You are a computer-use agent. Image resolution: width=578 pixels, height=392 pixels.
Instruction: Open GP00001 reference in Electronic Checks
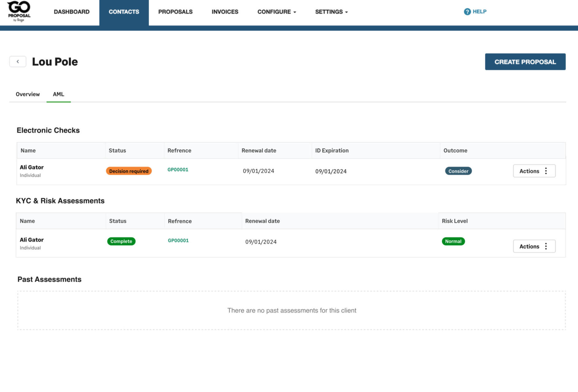coord(178,170)
